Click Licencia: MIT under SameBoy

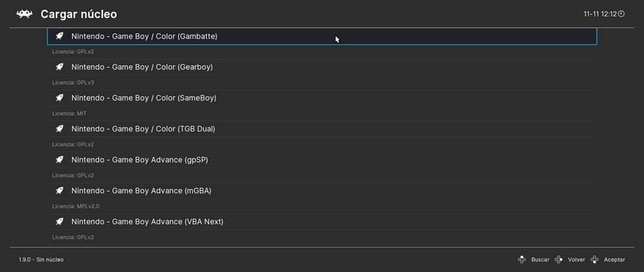(70, 113)
